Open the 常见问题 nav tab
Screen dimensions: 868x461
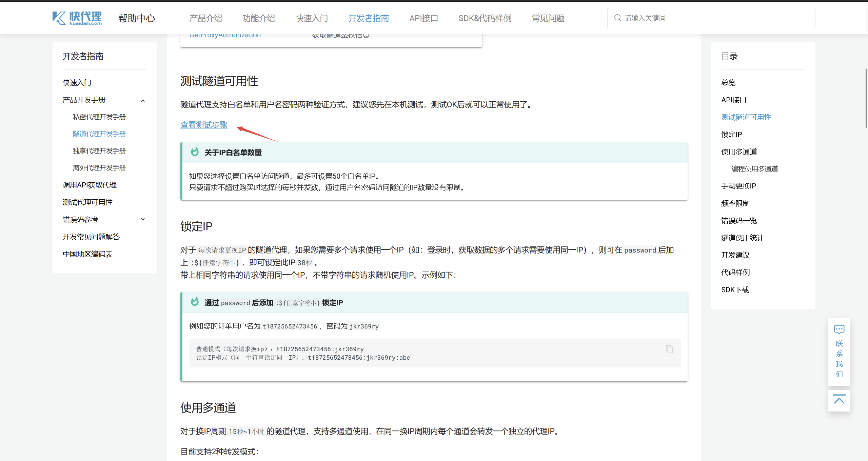[548, 18]
